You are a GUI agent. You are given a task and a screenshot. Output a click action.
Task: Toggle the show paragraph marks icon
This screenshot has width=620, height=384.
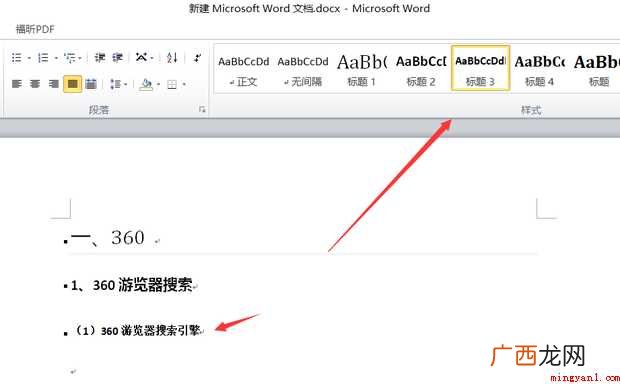pyautogui.click(x=197, y=58)
